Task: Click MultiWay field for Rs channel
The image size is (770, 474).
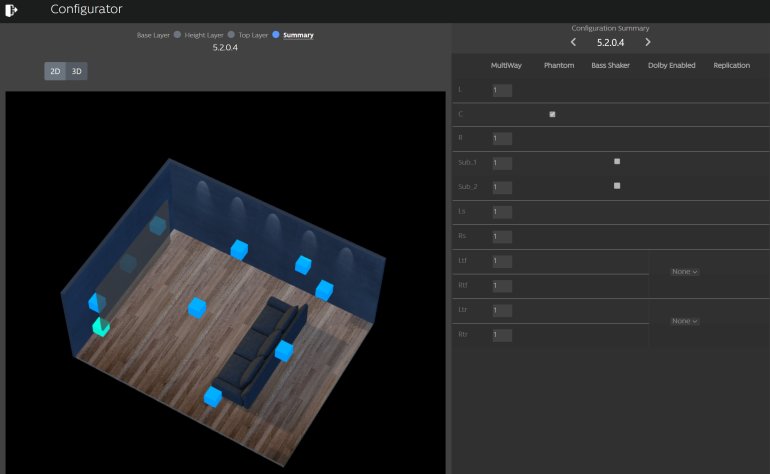Action: 502,236
